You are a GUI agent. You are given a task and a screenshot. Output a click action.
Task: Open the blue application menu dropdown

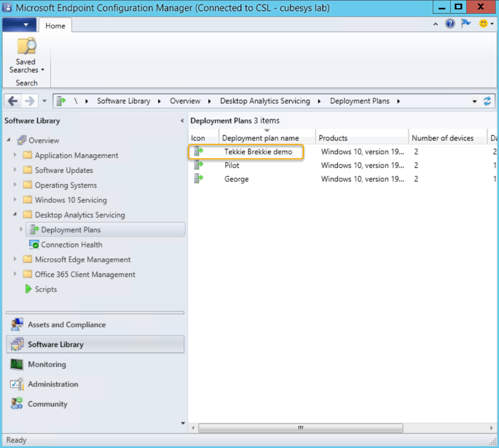(19, 25)
